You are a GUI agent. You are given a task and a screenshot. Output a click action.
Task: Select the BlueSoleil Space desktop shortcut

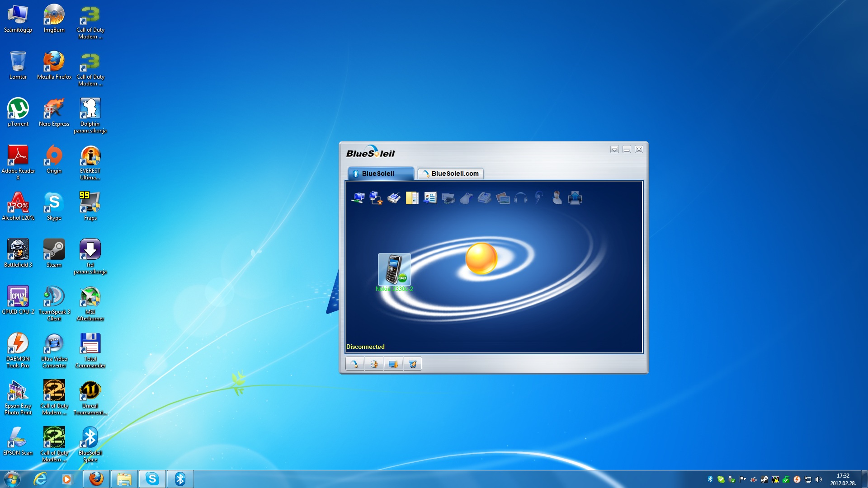[90, 445]
